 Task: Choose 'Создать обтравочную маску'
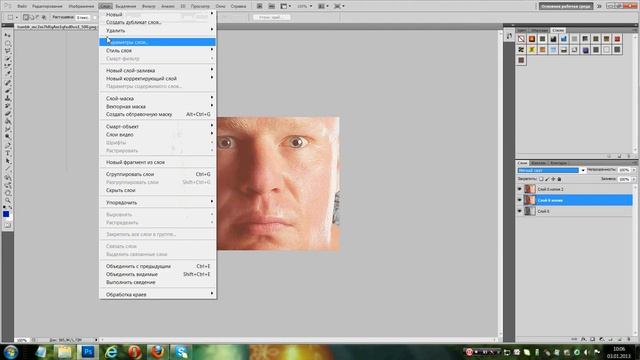pos(158,114)
